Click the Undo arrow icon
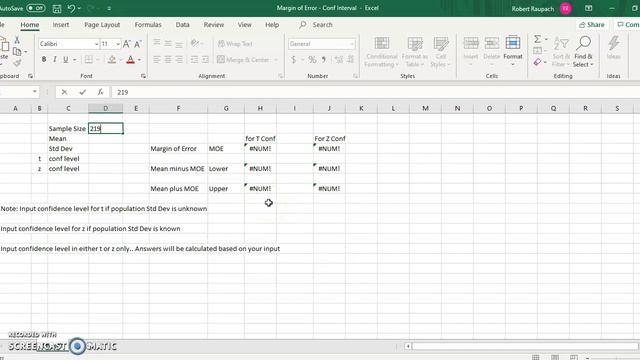The height and width of the screenshot is (360, 640). tap(71, 8)
